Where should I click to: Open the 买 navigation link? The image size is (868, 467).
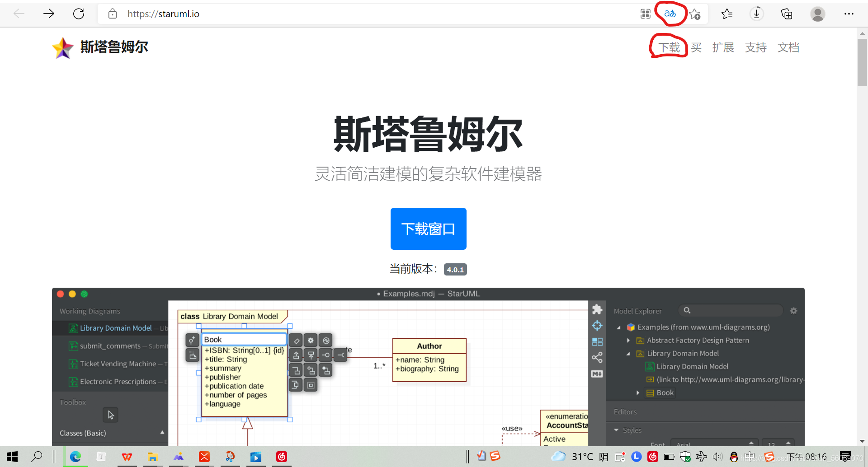(x=696, y=47)
